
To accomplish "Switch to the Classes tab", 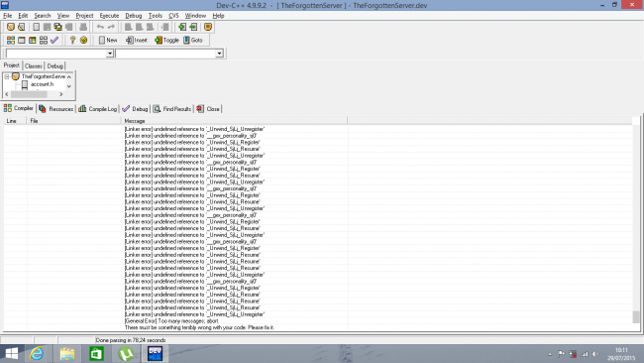I will [34, 66].
